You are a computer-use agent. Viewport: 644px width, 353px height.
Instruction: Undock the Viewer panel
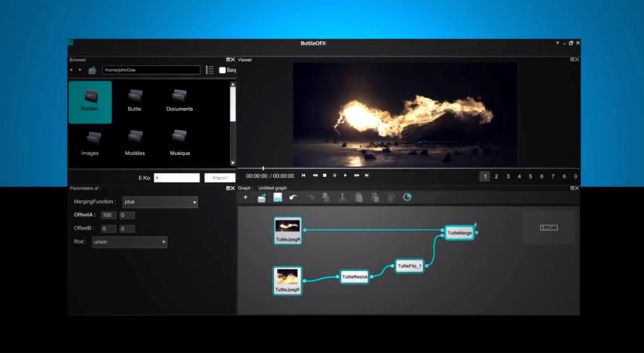(x=572, y=60)
